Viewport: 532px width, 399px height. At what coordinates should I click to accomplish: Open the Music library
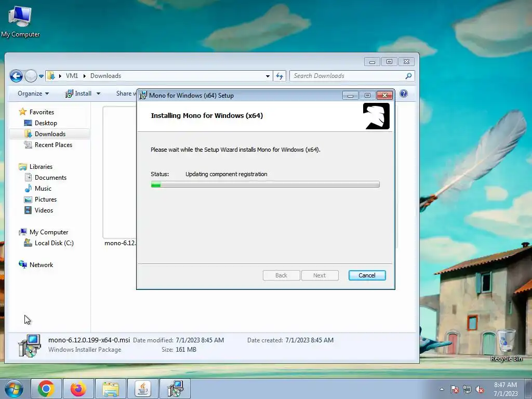click(37, 188)
